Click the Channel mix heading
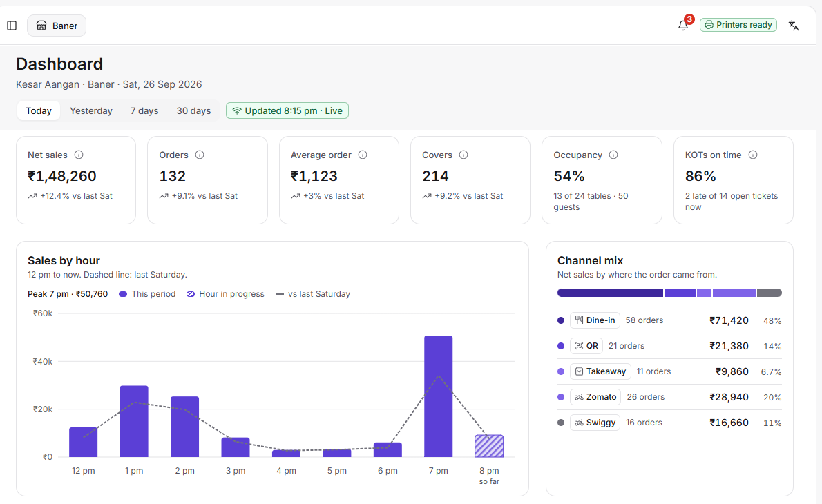 591,260
